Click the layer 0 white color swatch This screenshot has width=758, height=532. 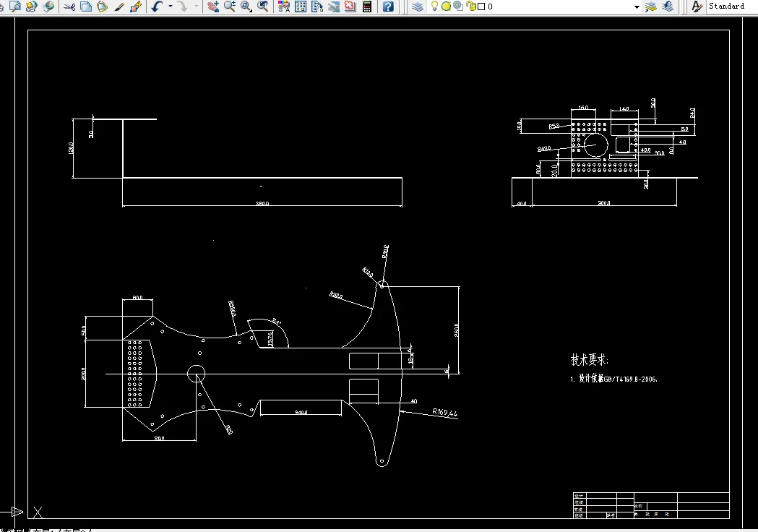click(x=481, y=7)
